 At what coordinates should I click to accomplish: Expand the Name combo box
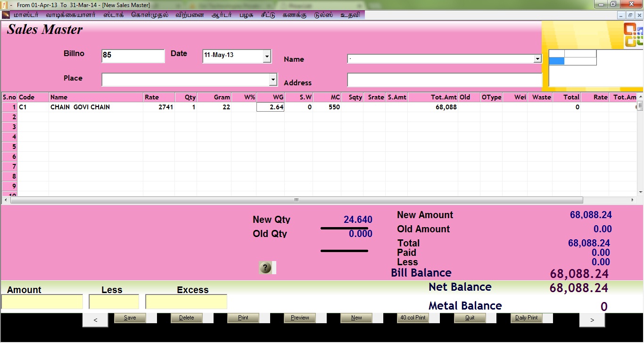pyautogui.click(x=537, y=59)
